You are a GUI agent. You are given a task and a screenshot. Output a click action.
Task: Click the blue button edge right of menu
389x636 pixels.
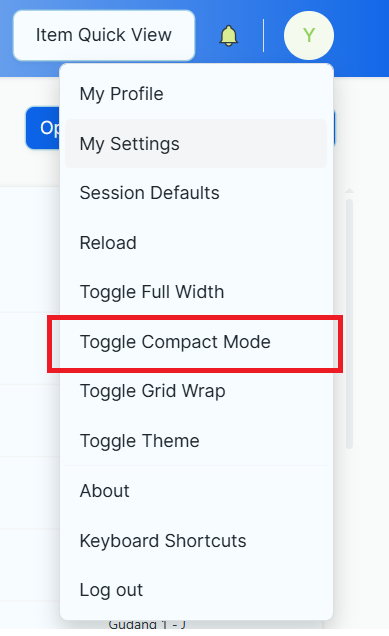(x=334, y=128)
